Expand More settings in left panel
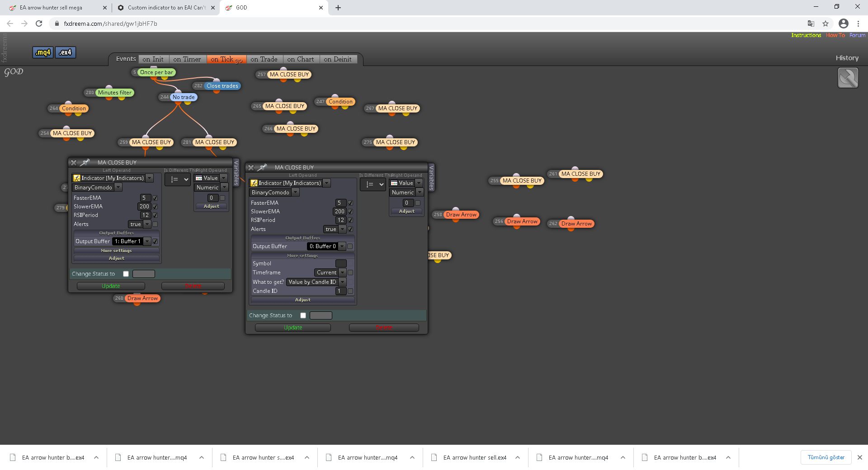 pos(117,250)
